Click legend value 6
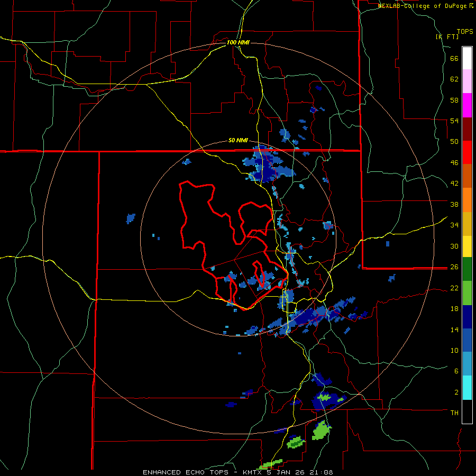 [x=456, y=371]
